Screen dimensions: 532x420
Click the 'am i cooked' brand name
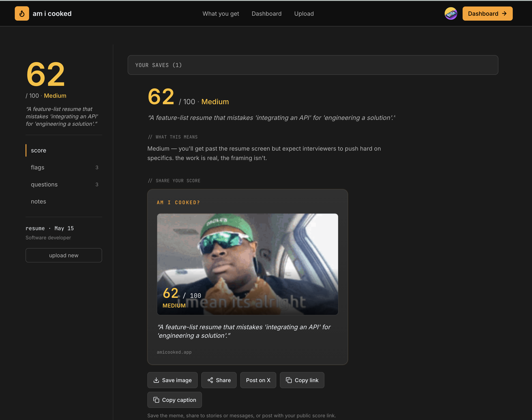tap(52, 13)
